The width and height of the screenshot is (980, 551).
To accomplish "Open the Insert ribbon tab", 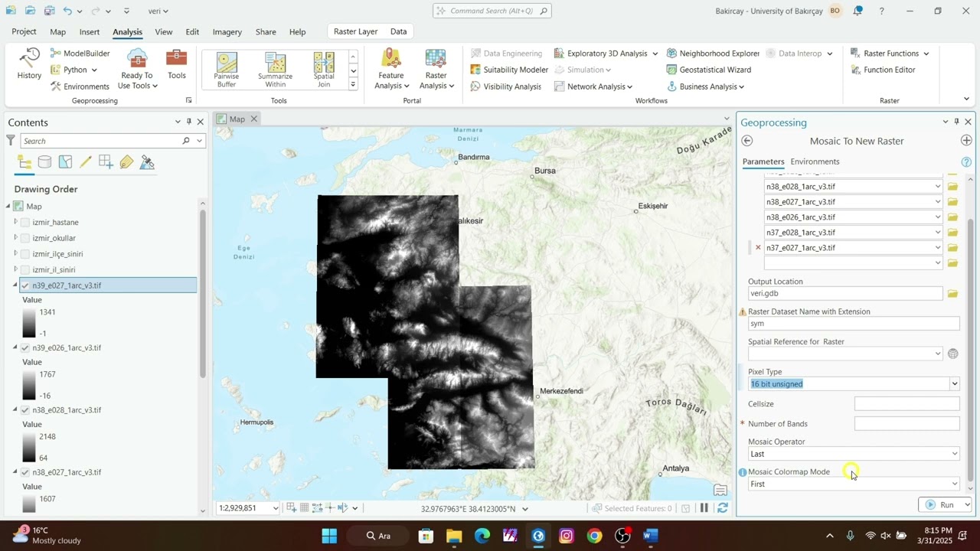I will click(x=90, y=32).
